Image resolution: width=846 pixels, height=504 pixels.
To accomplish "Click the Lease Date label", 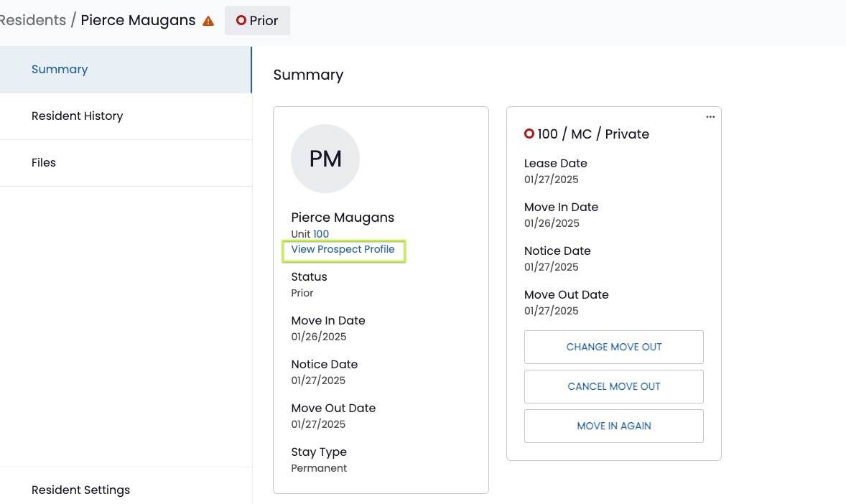I will tap(556, 164).
